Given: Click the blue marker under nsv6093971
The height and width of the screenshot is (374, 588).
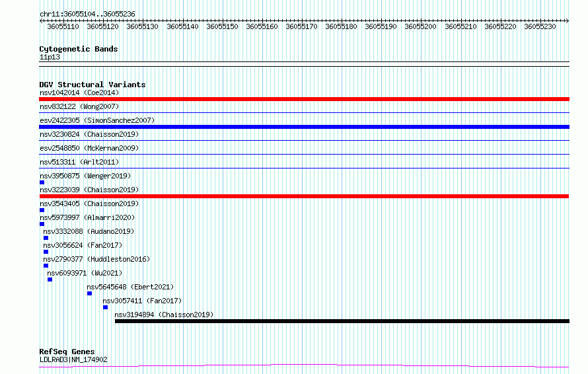Looking at the screenshot, I should click(50, 280).
